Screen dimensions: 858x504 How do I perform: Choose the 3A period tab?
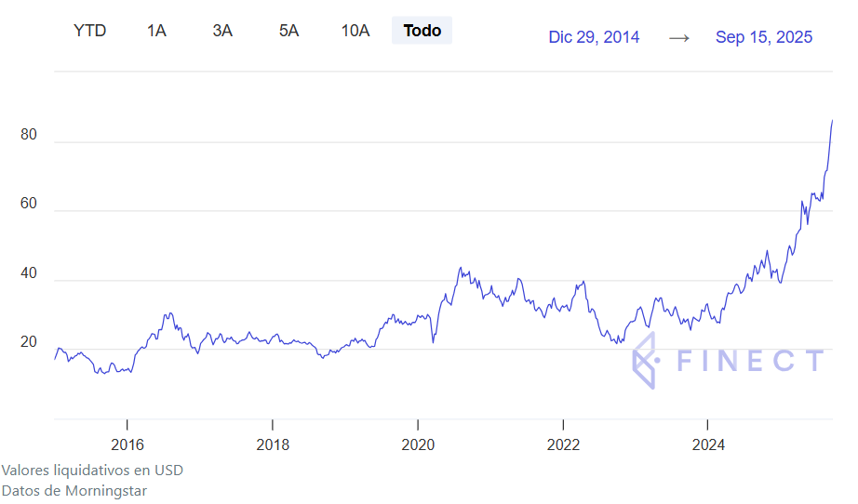[x=222, y=31]
